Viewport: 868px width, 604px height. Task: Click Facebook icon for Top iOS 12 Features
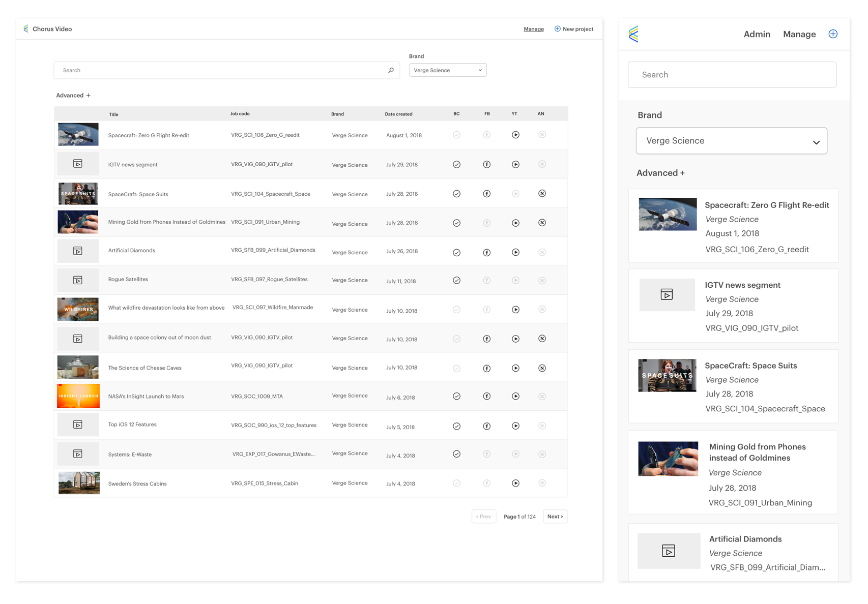pyautogui.click(x=486, y=426)
